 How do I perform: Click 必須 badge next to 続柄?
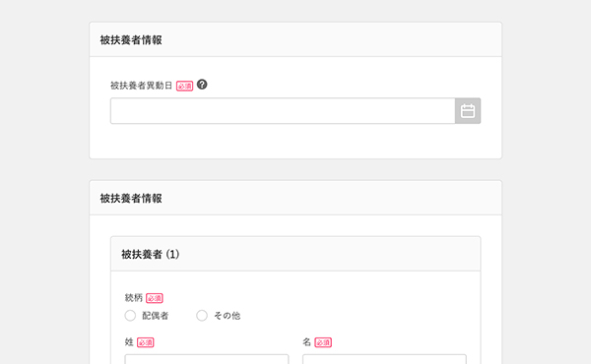coord(155,298)
